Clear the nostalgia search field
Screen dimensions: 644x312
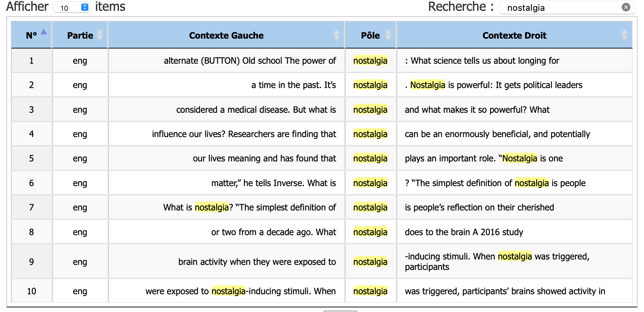tap(626, 7)
